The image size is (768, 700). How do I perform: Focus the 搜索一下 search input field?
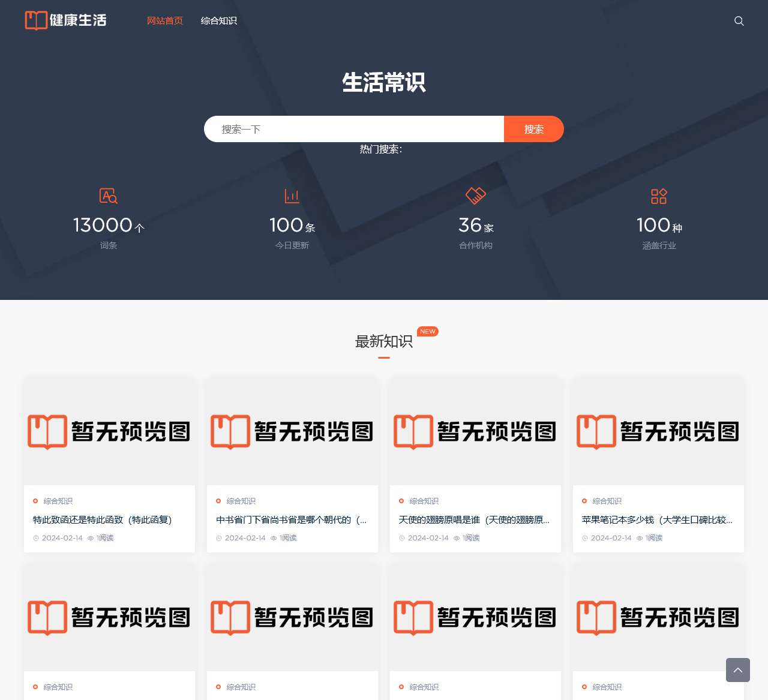[354, 129]
